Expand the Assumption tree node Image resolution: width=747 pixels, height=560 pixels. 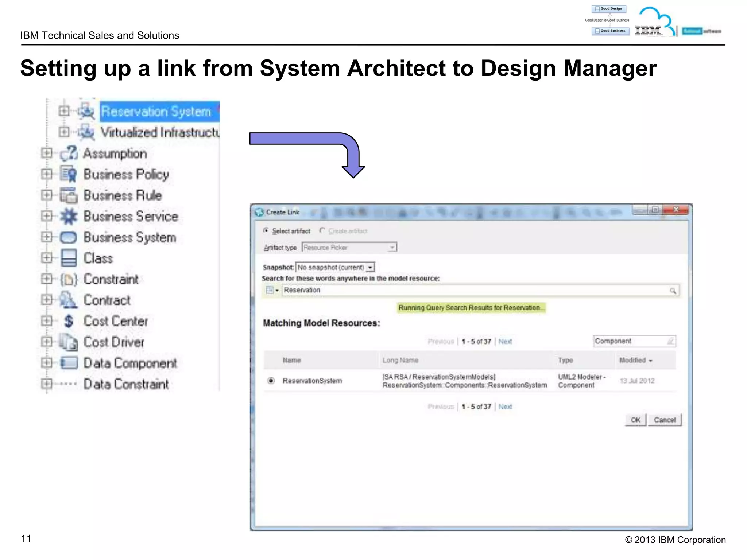click(47, 153)
